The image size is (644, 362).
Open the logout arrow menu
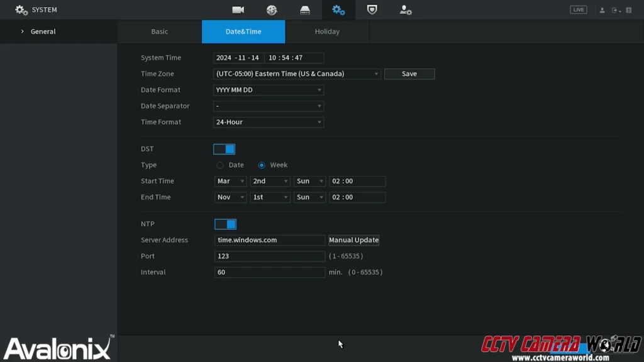tap(616, 10)
